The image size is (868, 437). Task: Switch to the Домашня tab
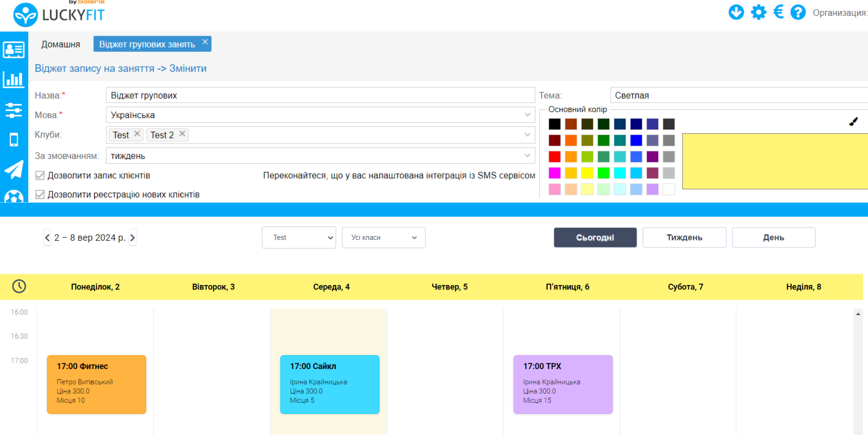pyautogui.click(x=61, y=44)
